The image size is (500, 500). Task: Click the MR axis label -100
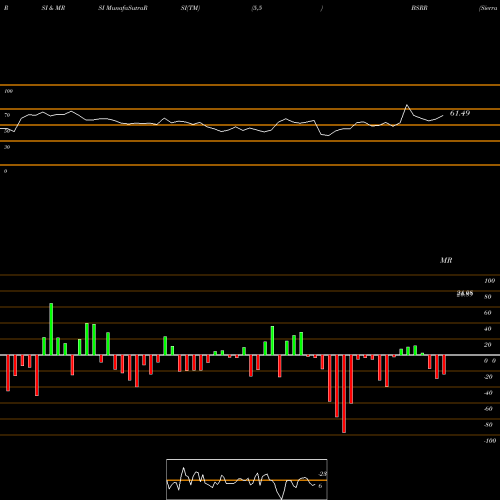coord(490,441)
